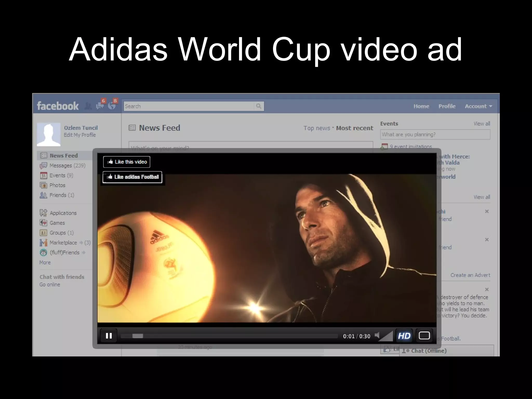The width and height of the screenshot is (532, 399).
Task: Click Like adidas Football button
Action: tap(132, 177)
